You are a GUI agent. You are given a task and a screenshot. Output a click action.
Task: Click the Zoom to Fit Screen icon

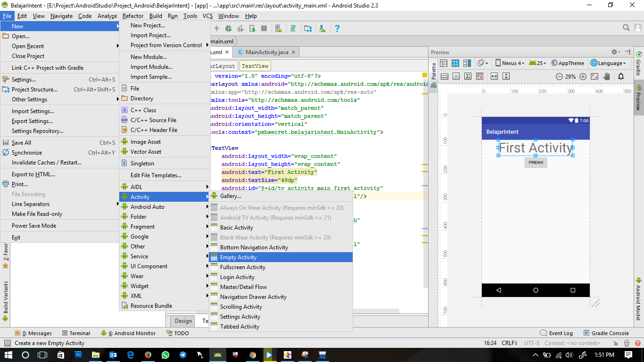594,76
